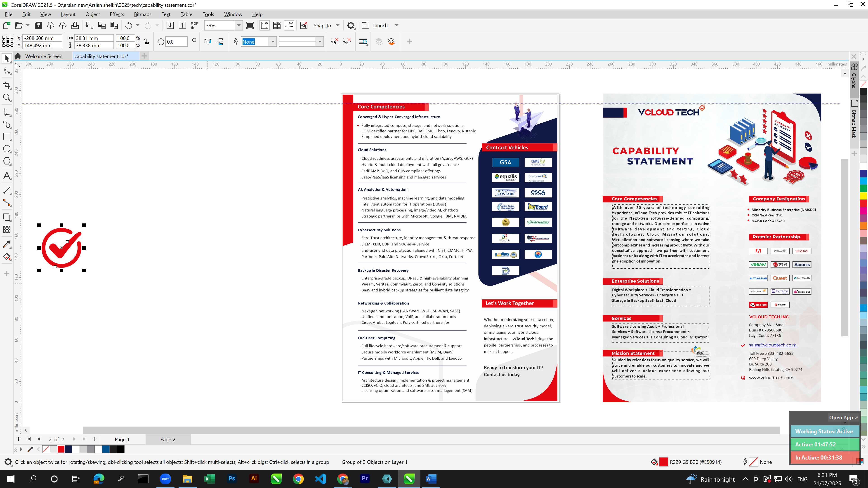Select the Interactive Fill tool
Viewport: 868px width, 488px height.
(7, 257)
